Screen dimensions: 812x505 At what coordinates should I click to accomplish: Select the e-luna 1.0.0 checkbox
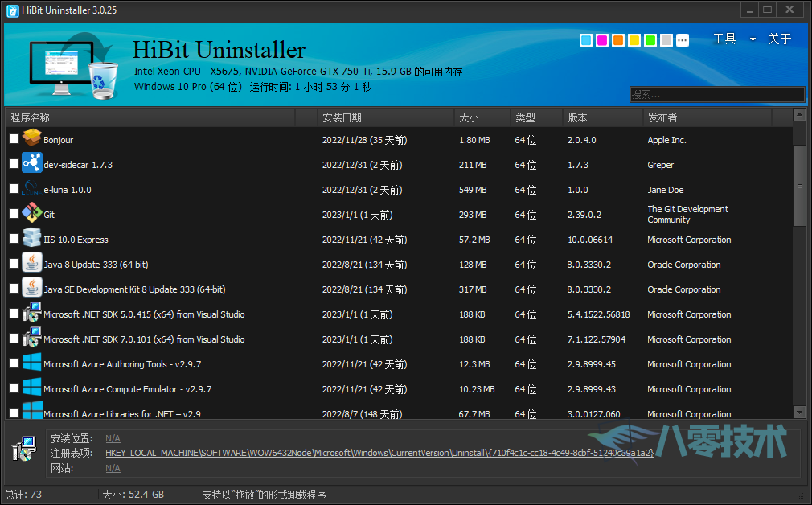pos(14,188)
